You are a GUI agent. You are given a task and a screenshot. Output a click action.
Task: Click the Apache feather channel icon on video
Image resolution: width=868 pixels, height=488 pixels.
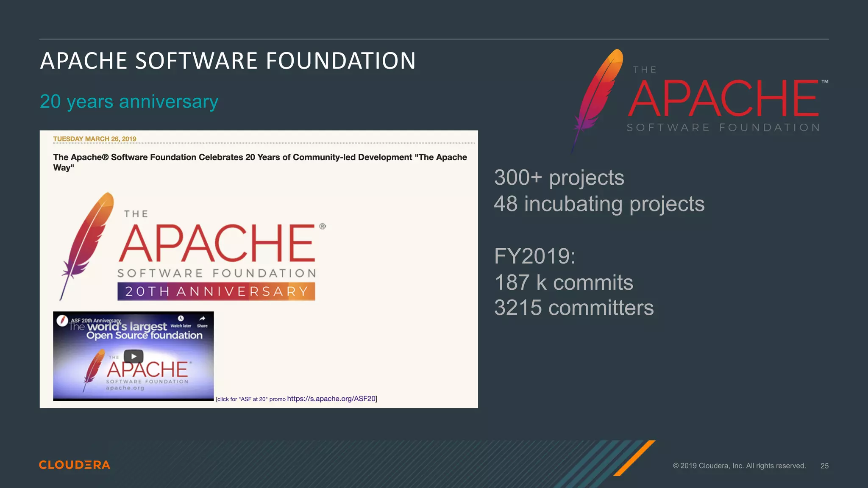coord(62,321)
